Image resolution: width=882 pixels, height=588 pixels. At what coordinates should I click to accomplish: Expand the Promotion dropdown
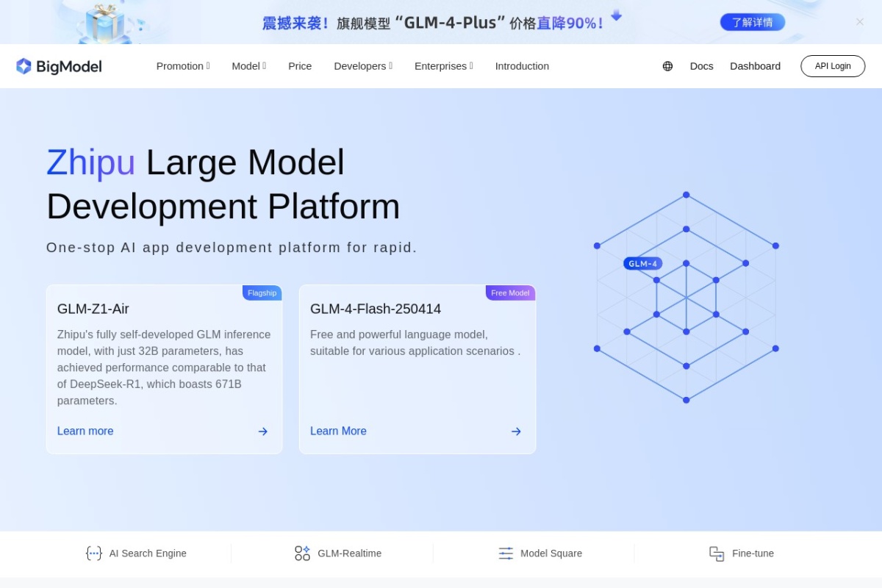pyautogui.click(x=182, y=66)
